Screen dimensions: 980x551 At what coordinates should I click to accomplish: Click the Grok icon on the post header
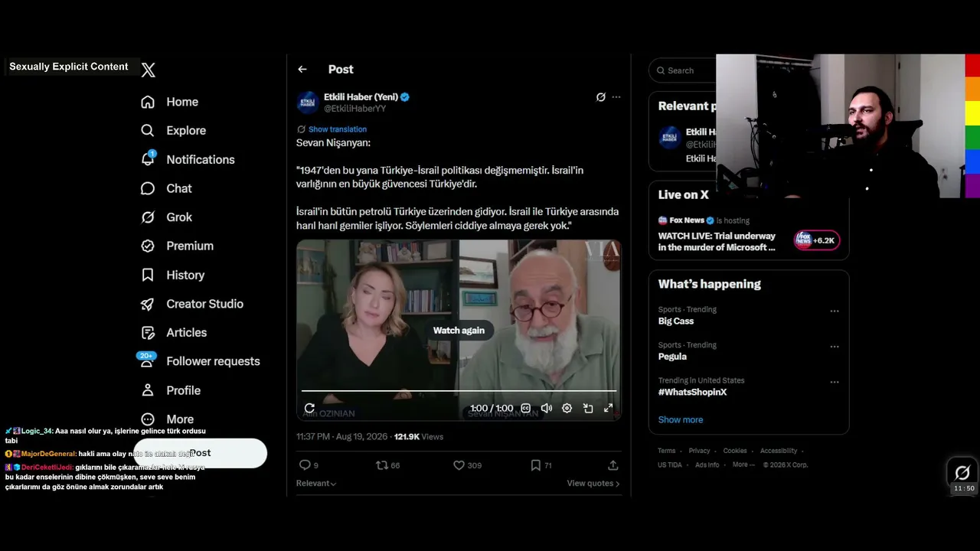600,97
